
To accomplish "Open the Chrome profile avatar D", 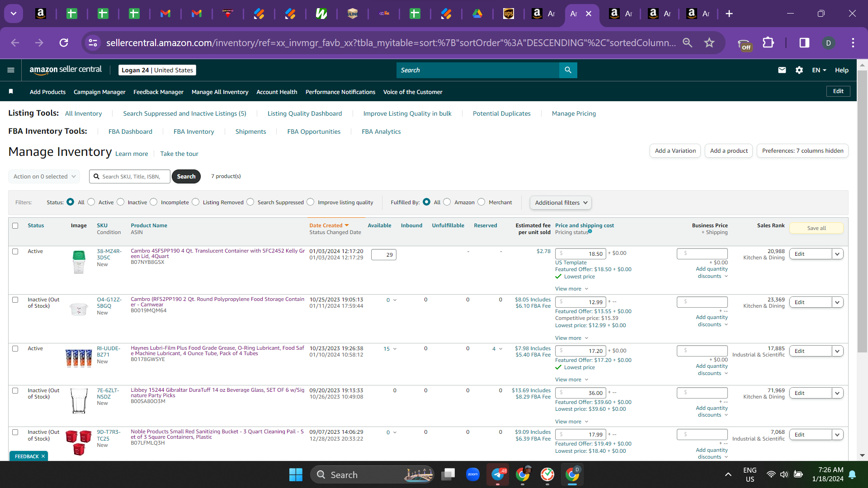I will click(829, 42).
